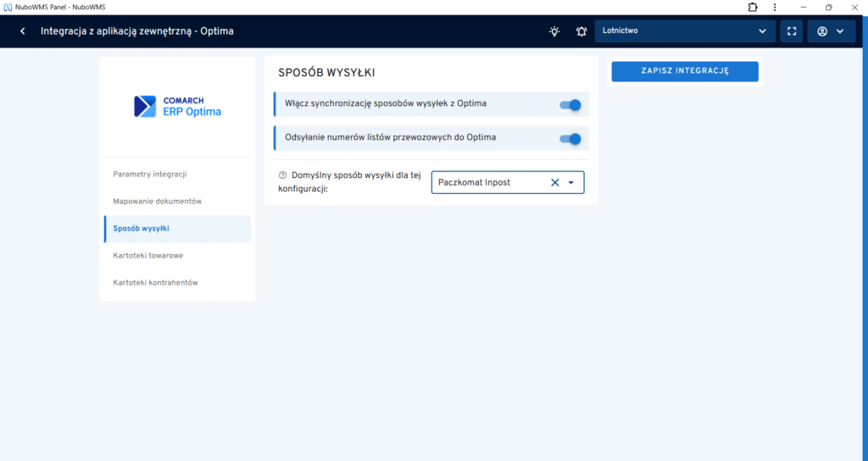
Task: Click the back arrow in header
Action: tap(22, 31)
